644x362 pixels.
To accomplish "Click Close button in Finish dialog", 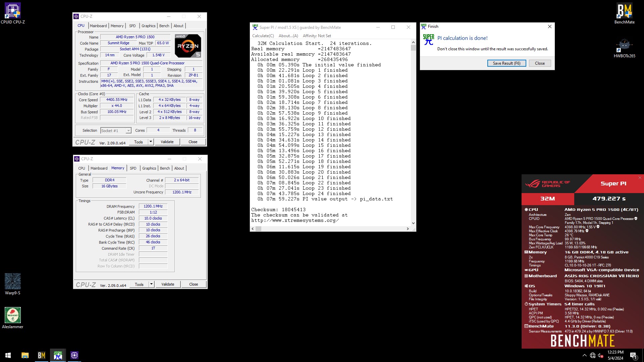I will tap(540, 63).
